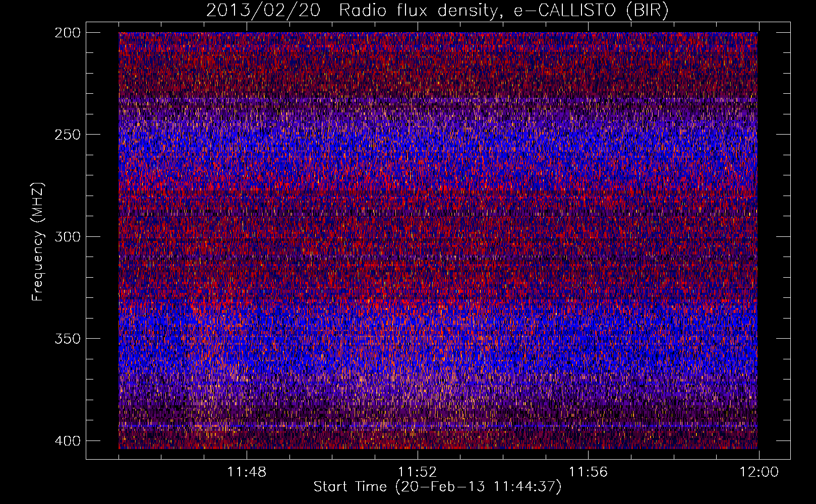Click the '200' frequency tick label
This screenshot has width=816, height=504.
(67, 33)
